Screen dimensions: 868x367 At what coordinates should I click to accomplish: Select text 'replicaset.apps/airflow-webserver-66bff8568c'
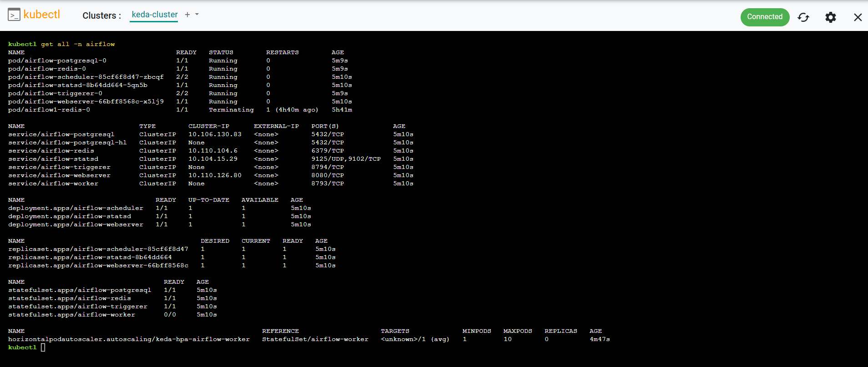pyautogui.click(x=98, y=265)
